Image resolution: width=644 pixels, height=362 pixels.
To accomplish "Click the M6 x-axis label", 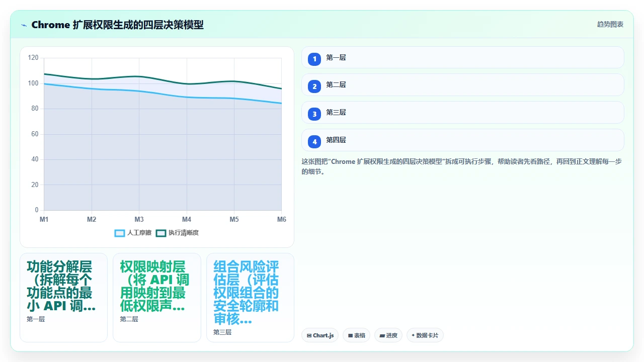I will tap(282, 219).
